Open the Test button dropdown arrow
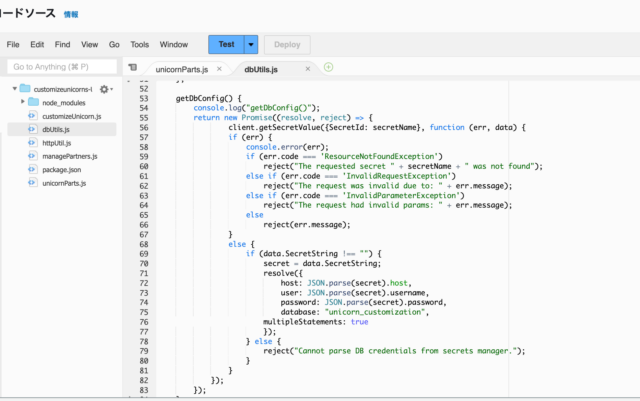This screenshot has height=401, width=640. coord(250,45)
